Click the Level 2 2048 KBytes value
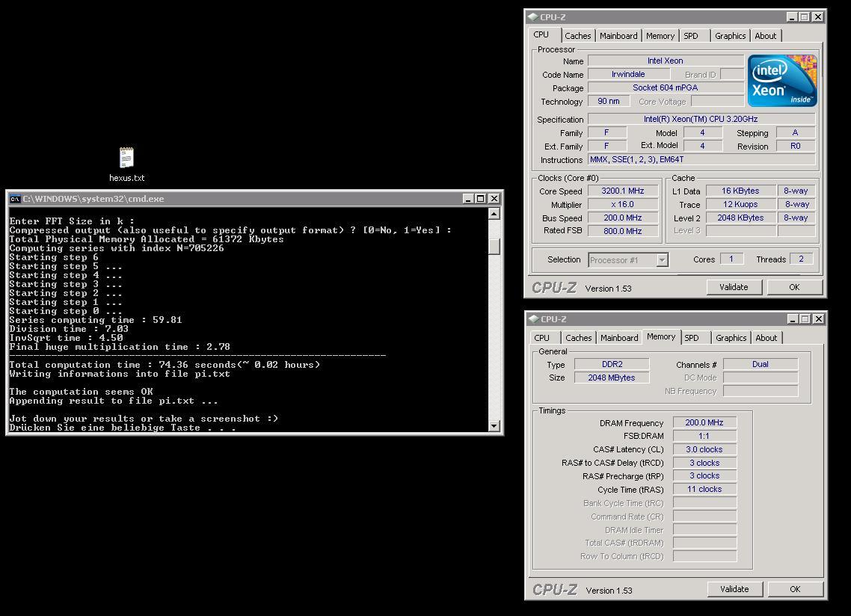851x616 pixels. coord(740,218)
